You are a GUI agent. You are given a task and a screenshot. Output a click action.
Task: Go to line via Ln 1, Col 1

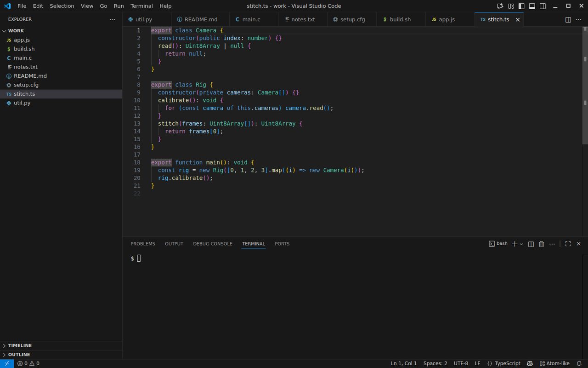[x=404, y=363]
